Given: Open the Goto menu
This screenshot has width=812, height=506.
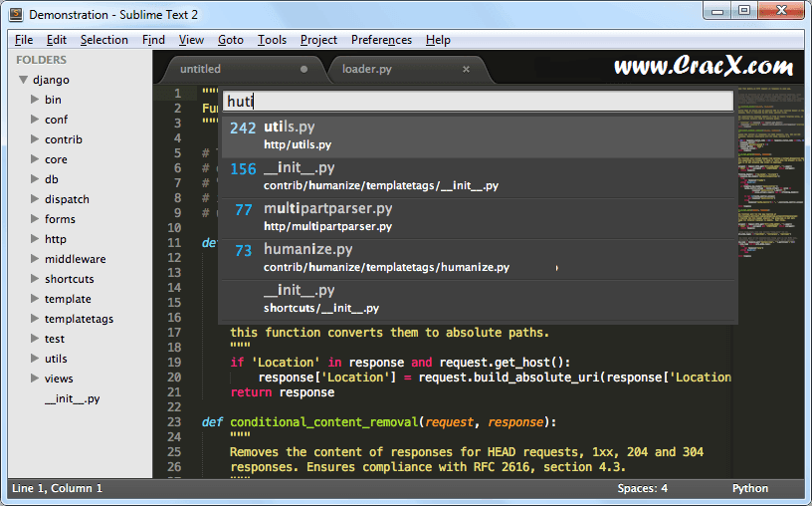Looking at the screenshot, I should 230,40.
